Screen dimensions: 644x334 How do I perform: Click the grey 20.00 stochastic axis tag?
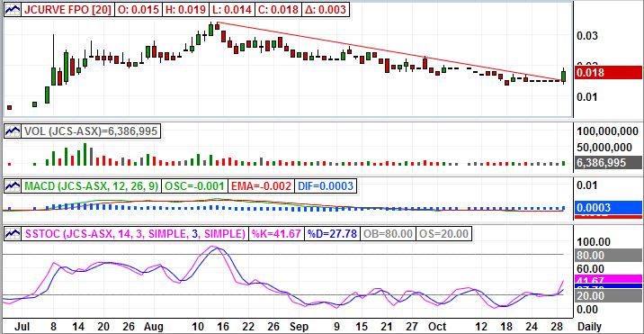pos(608,296)
